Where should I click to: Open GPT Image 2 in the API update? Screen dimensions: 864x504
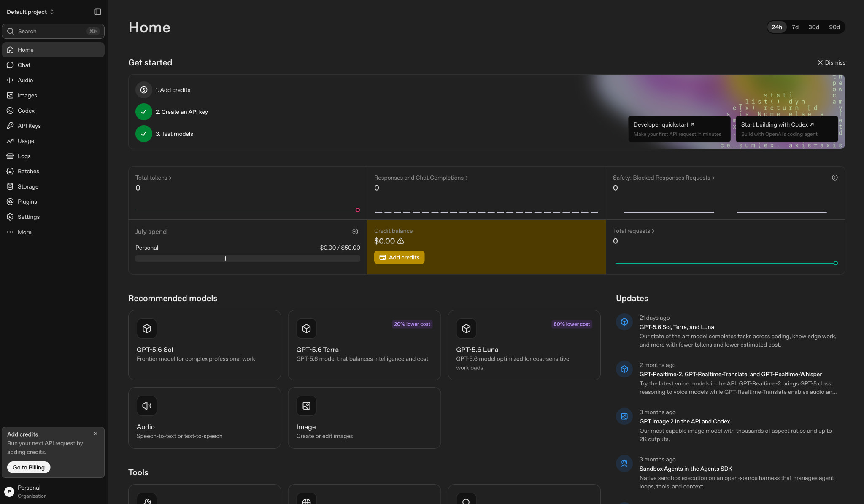(x=685, y=422)
